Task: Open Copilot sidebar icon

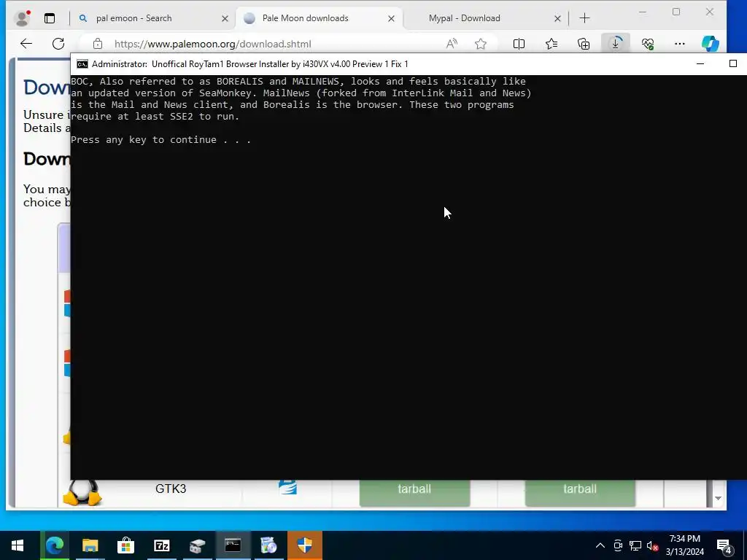Action: tap(711, 44)
